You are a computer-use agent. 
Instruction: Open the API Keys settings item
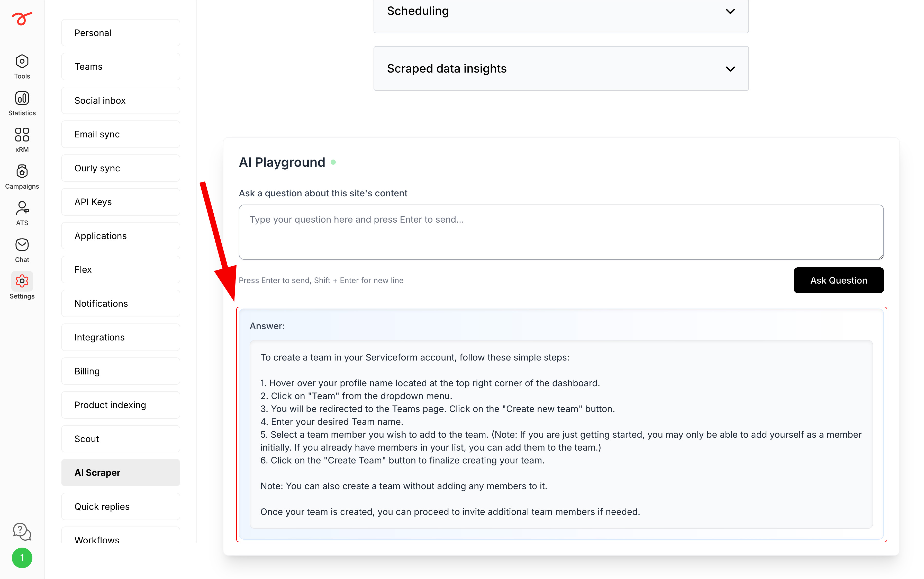(x=121, y=202)
